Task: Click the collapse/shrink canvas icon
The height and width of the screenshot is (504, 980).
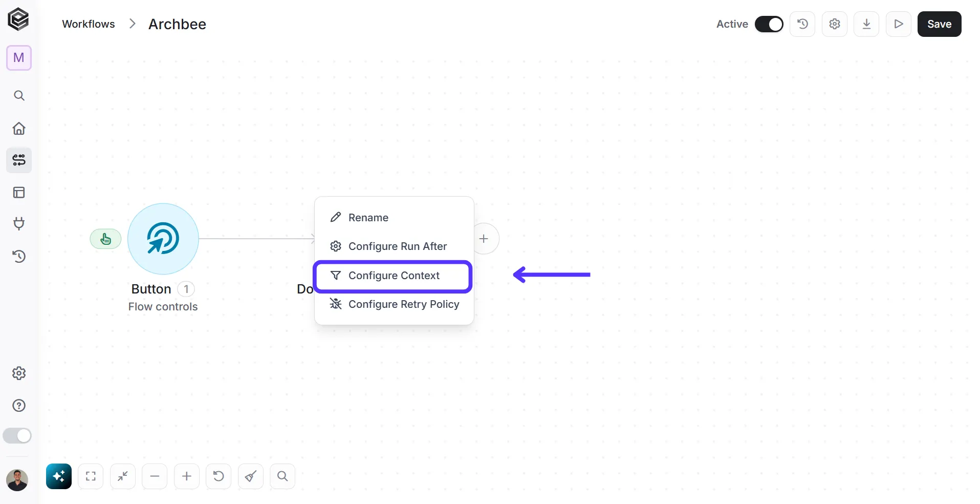Action: pyautogui.click(x=123, y=476)
